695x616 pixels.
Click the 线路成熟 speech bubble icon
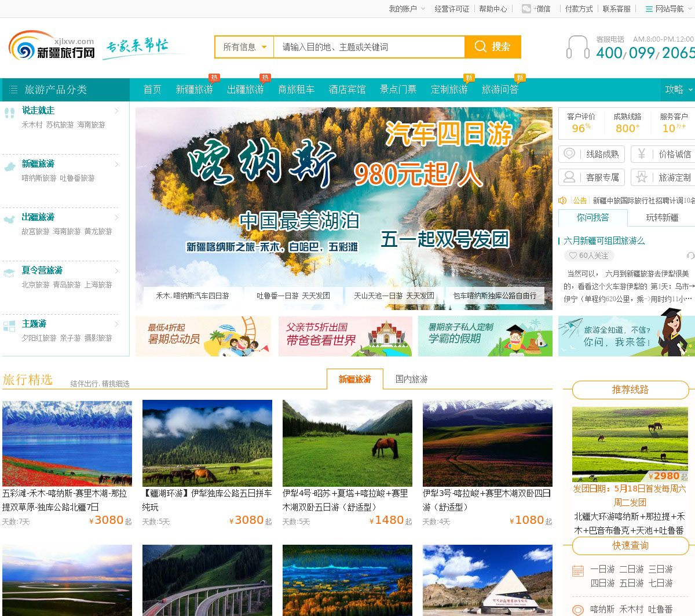[x=569, y=154]
